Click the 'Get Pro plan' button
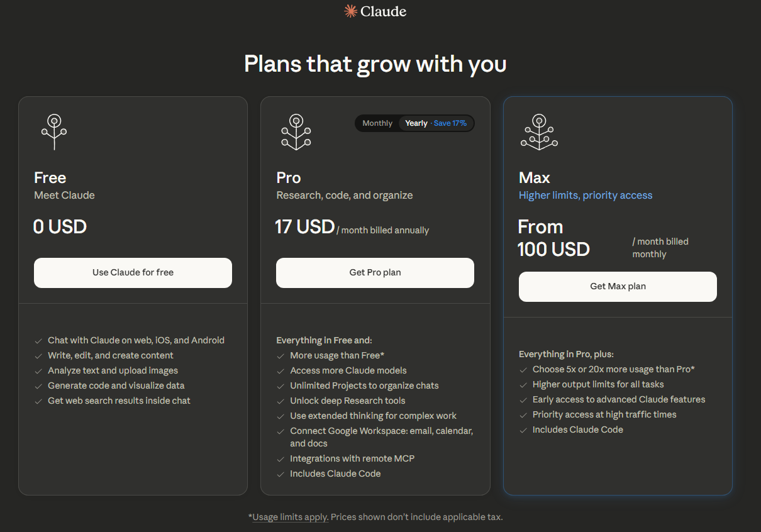This screenshot has width=761, height=532. coord(375,273)
